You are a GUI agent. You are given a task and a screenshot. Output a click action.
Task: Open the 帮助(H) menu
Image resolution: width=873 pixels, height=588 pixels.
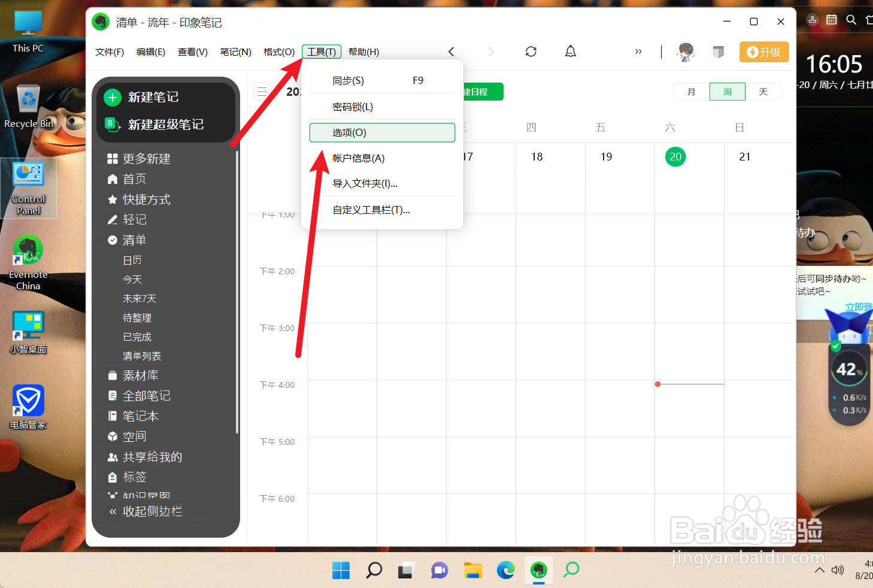[364, 52]
